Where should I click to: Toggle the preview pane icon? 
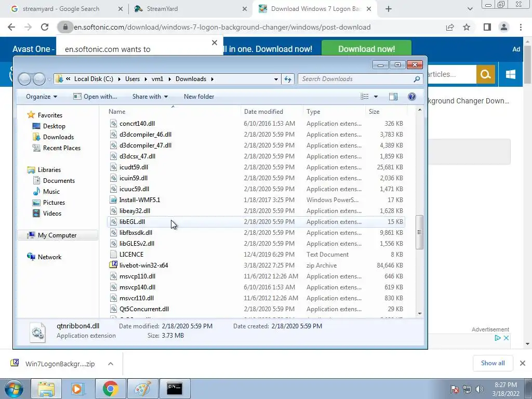[393, 97]
